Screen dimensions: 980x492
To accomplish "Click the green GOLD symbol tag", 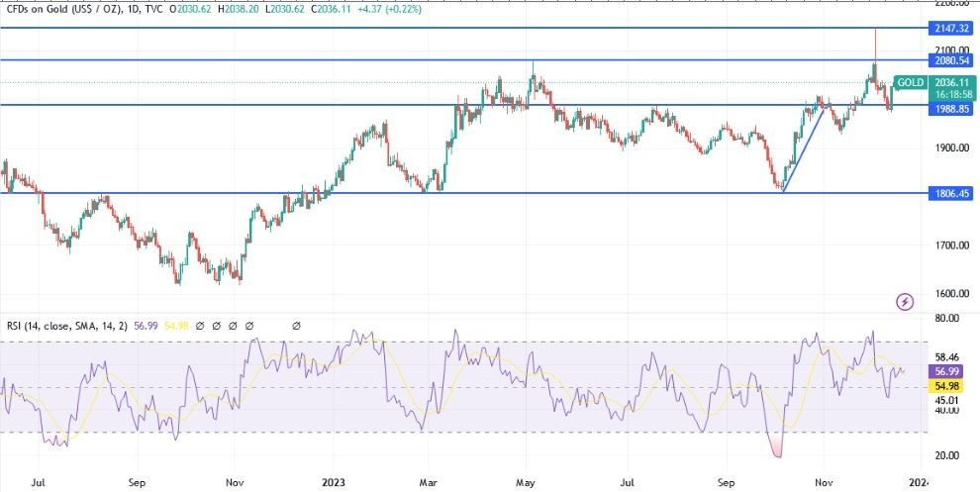I will point(910,82).
